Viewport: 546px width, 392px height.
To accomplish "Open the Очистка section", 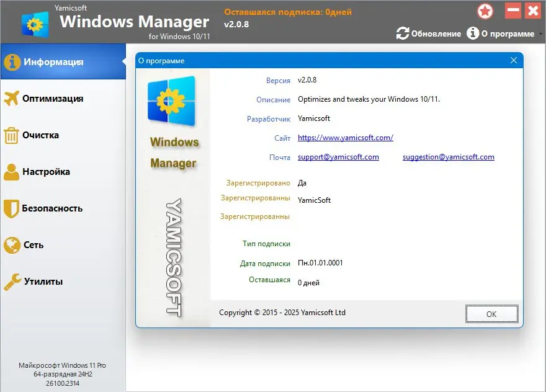I will pyautogui.click(x=63, y=135).
